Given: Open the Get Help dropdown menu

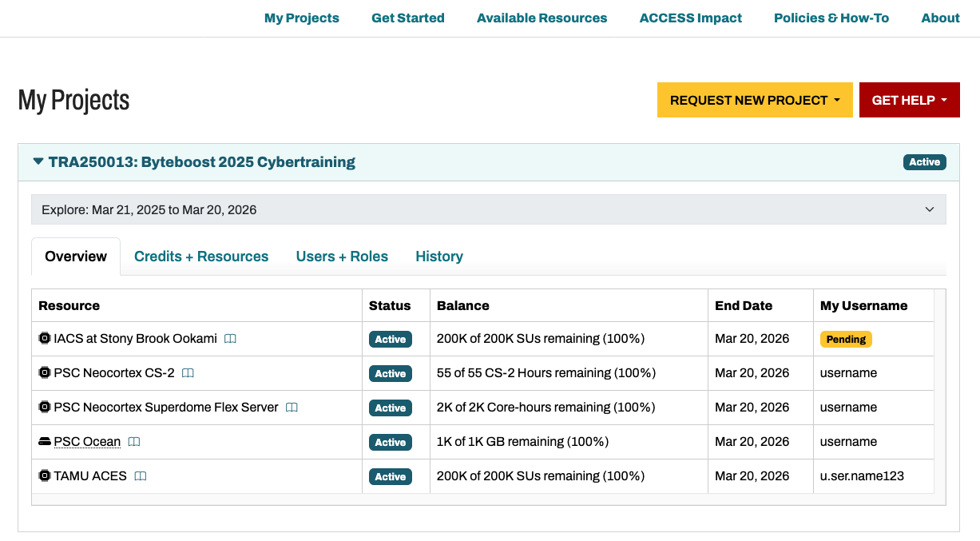Looking at the screenshot, I should (x=909, y=100).
